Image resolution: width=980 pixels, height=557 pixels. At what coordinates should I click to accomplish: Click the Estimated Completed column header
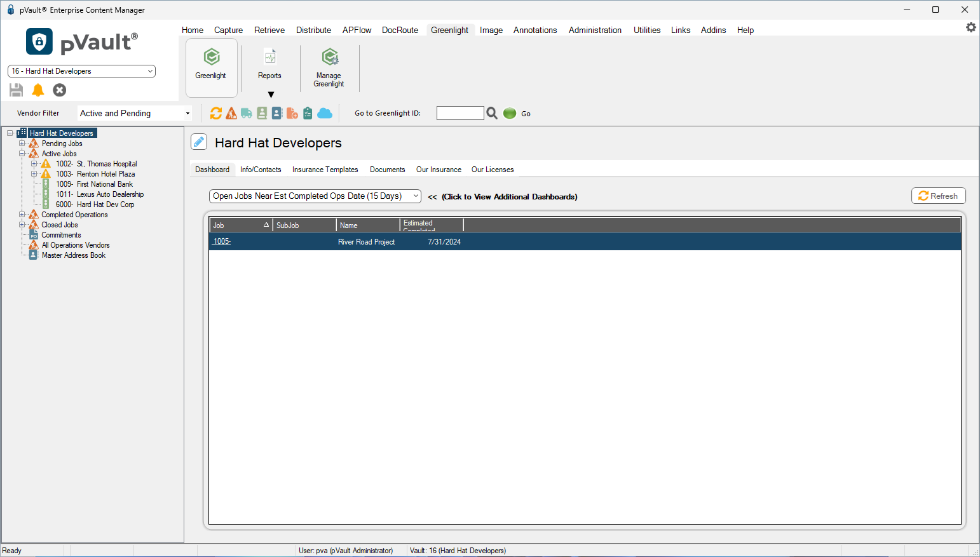point(432,225)
